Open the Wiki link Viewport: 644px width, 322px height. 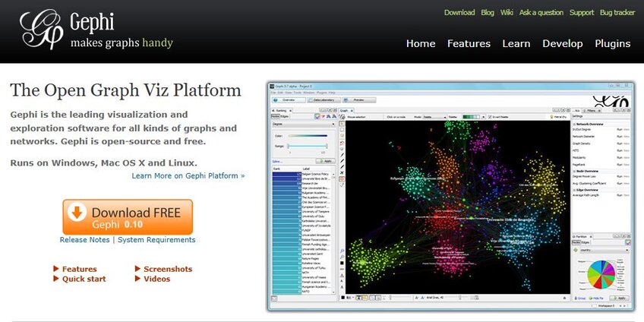coord(507,12)
